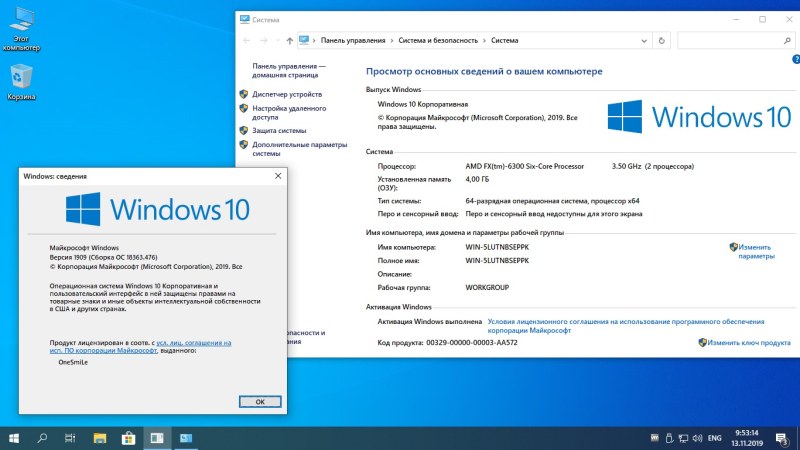Open Защита системы in the sidebar
The width and height of the screenshot is (800, 450).
pyautogui.click(x=279, y=130)
